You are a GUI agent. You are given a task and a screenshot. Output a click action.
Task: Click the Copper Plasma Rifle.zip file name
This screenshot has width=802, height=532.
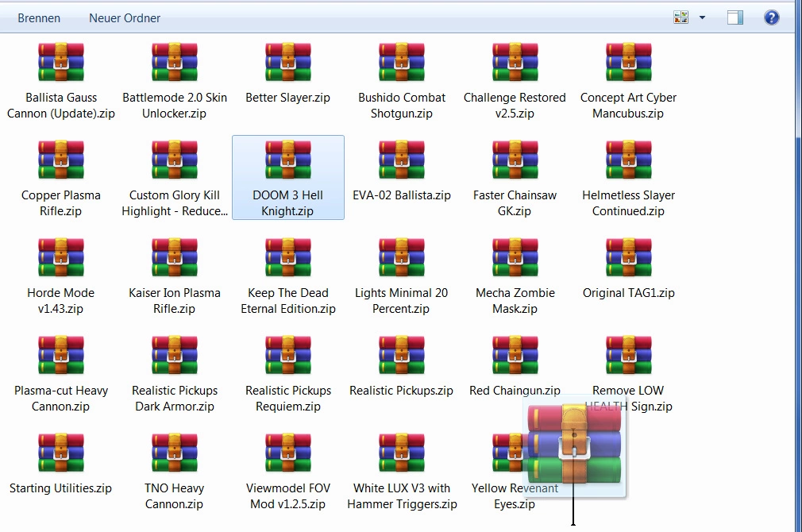click(x=61, y=203)
